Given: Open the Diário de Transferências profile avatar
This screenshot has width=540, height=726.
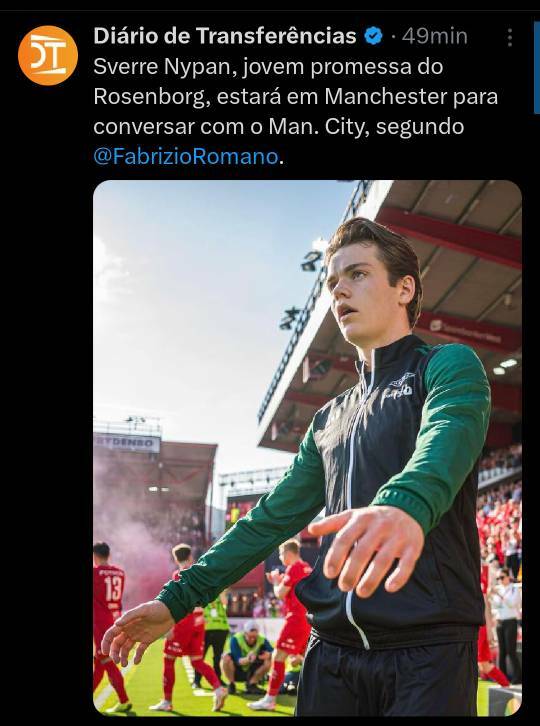Looking at the screenshot, I should (x=48, y=56).
